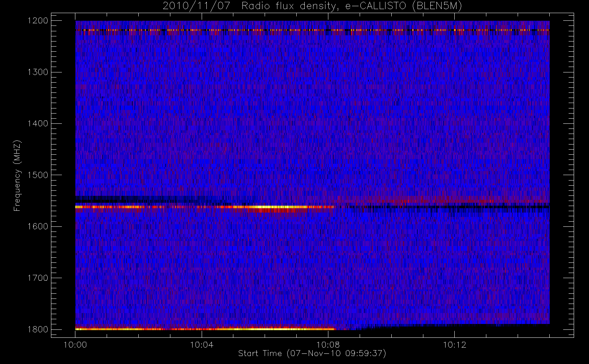Select the 1800 frequency tick label
This screenshot has width=589, height=364.
click(x=37, y=329)
